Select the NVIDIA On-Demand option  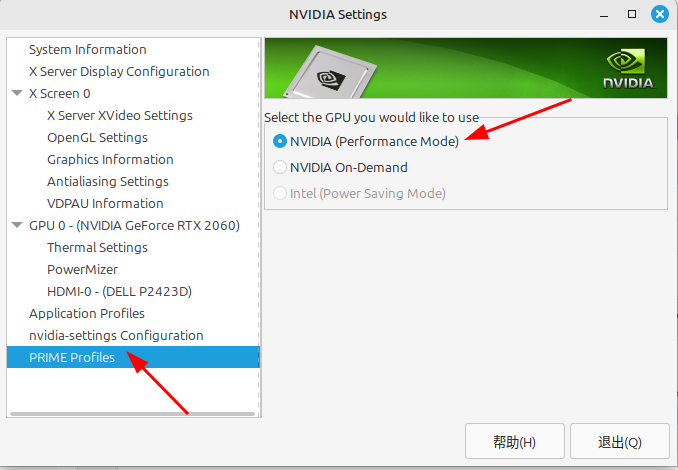click(x=280, y=168)
